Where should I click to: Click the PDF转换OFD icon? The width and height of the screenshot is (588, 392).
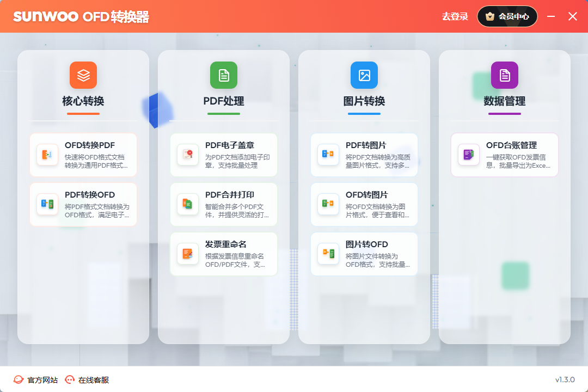47,204
